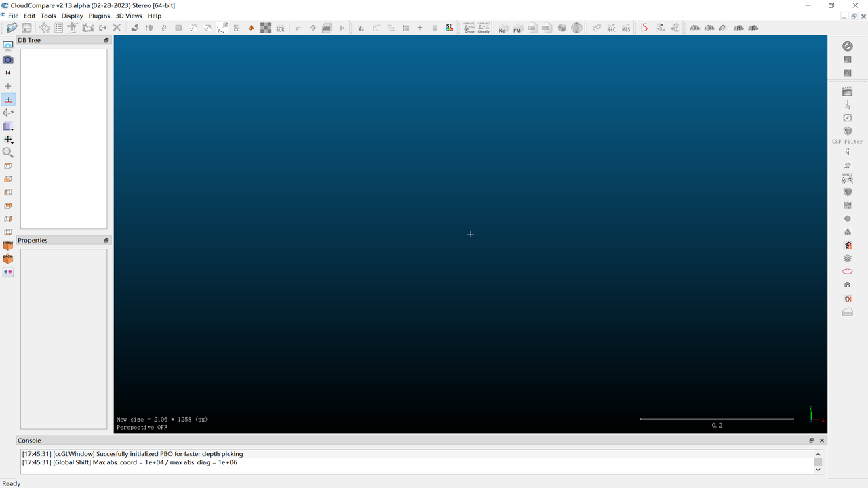Click the SOR filter icon
Image resolution: width=868 pixels, height=488 pixels.
point(280,28)
